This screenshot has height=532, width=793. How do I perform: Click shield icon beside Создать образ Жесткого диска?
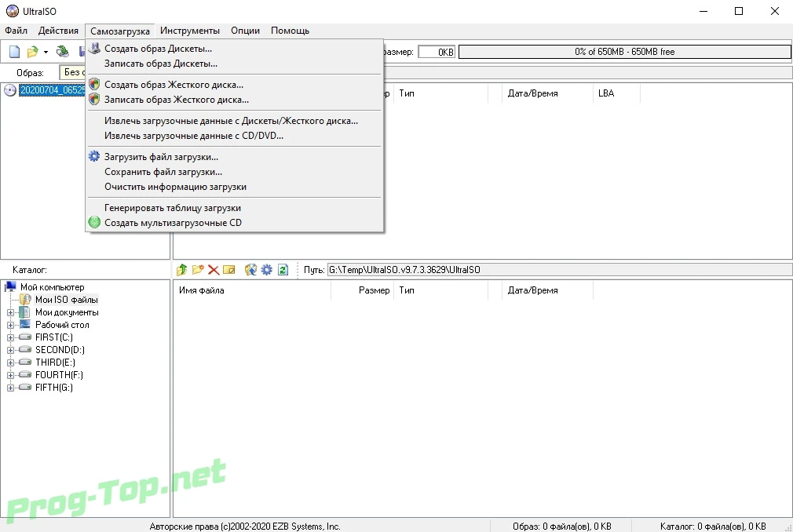point(94,85)
